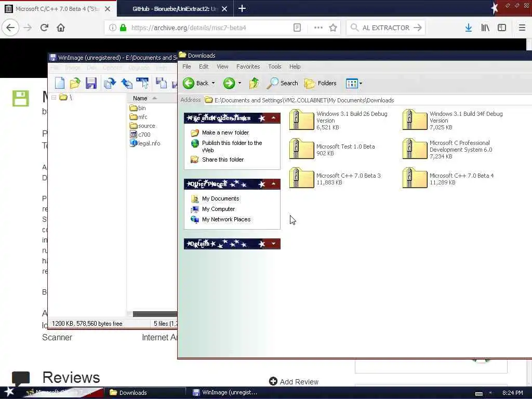
Task: Switch to the GitHub UniExtract2 tab
Action: coord(175,9)
